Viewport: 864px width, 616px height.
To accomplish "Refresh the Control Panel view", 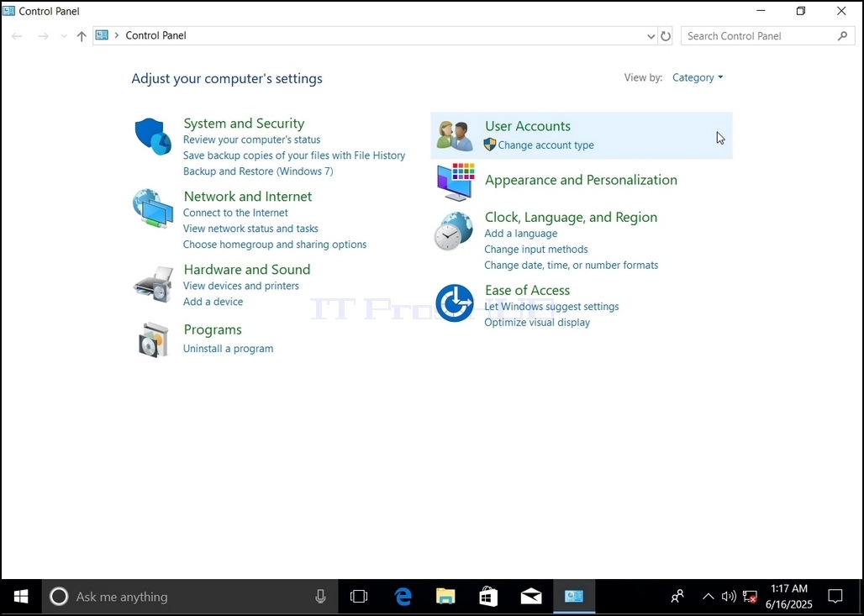I will click(666, 36).
